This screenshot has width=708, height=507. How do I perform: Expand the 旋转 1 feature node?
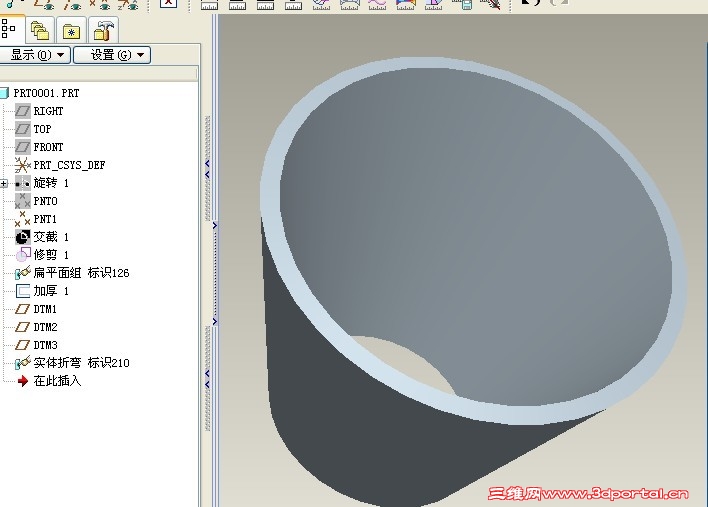(4, 183)
